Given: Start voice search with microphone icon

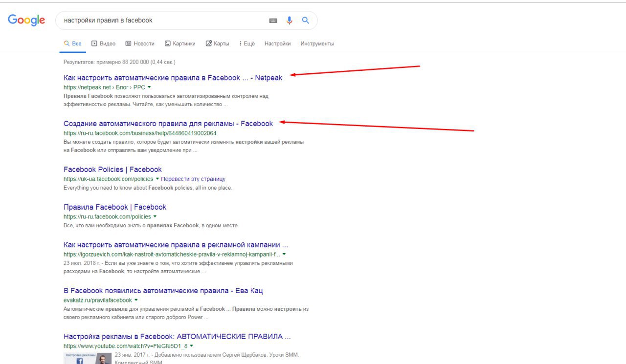Looking at the screenshot, I should 290,21.
